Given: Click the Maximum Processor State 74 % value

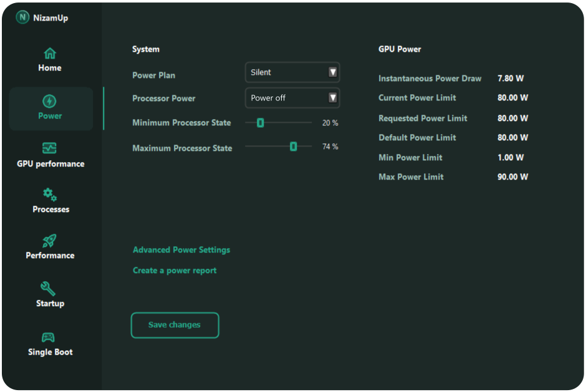Looking at the screenshot, I should 330,147.
